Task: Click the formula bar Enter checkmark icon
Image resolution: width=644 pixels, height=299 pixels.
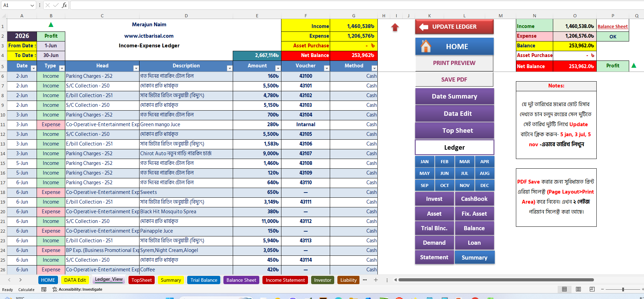Action: tap(56, 5)
